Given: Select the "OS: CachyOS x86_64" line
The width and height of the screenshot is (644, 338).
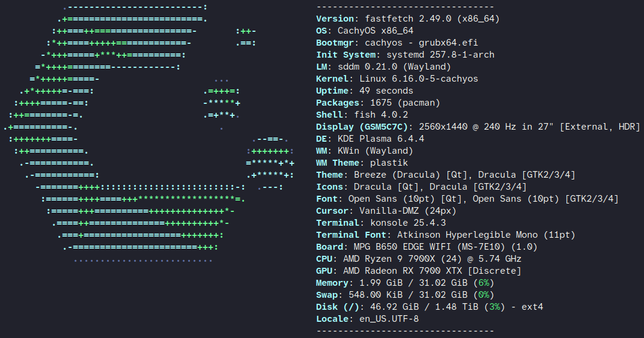Looking at the screenshot, I should [365, 31].
